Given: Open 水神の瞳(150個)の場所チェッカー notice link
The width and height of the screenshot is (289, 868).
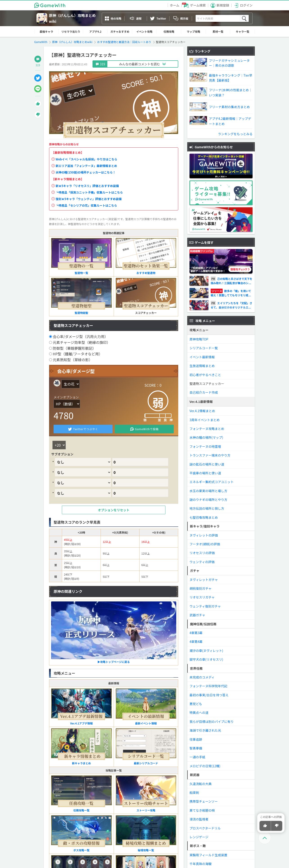Looking at the screenshot, I should click(85, 172).
